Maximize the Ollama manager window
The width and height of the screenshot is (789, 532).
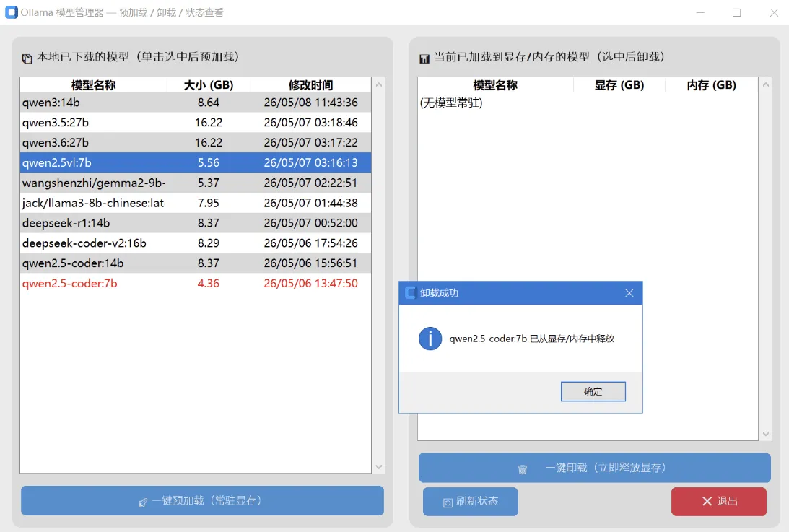737,12
